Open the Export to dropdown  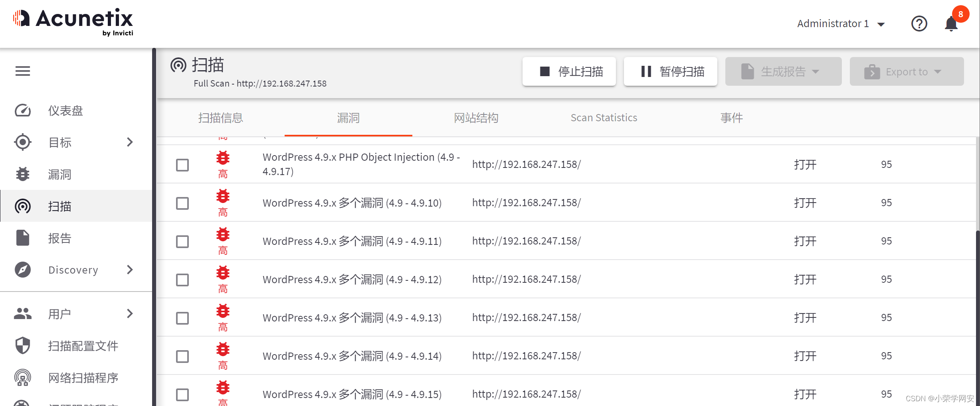pos(907,71)
